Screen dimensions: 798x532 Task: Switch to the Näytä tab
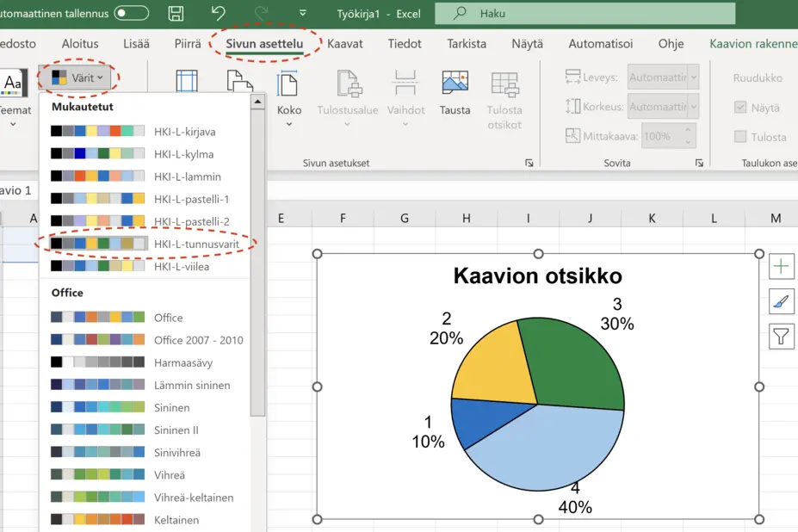tap(527, 44)
